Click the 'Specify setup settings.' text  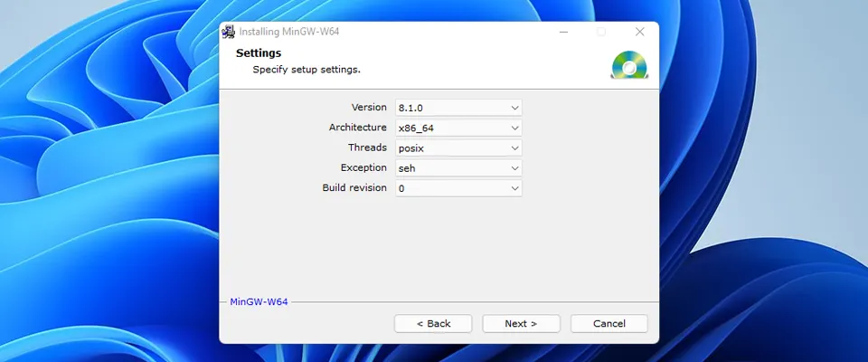307,70
